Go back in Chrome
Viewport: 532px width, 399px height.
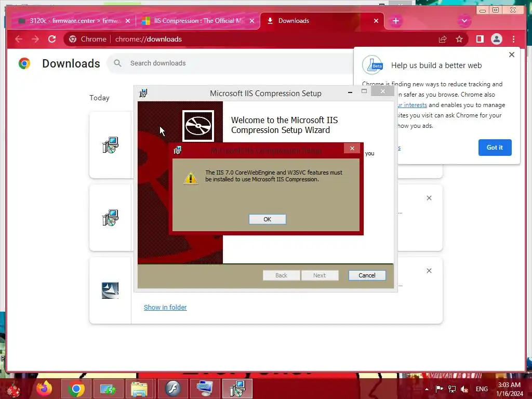[x=19, y=39]
